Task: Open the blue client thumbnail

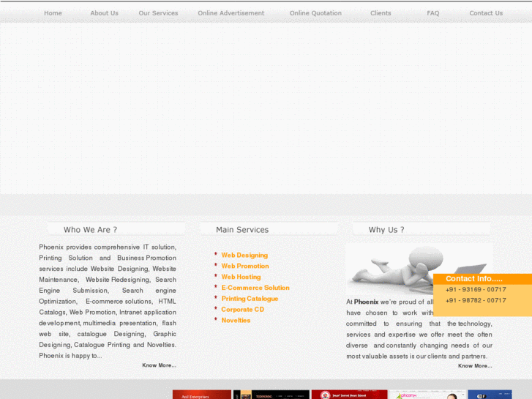Action: pos(490,395)
